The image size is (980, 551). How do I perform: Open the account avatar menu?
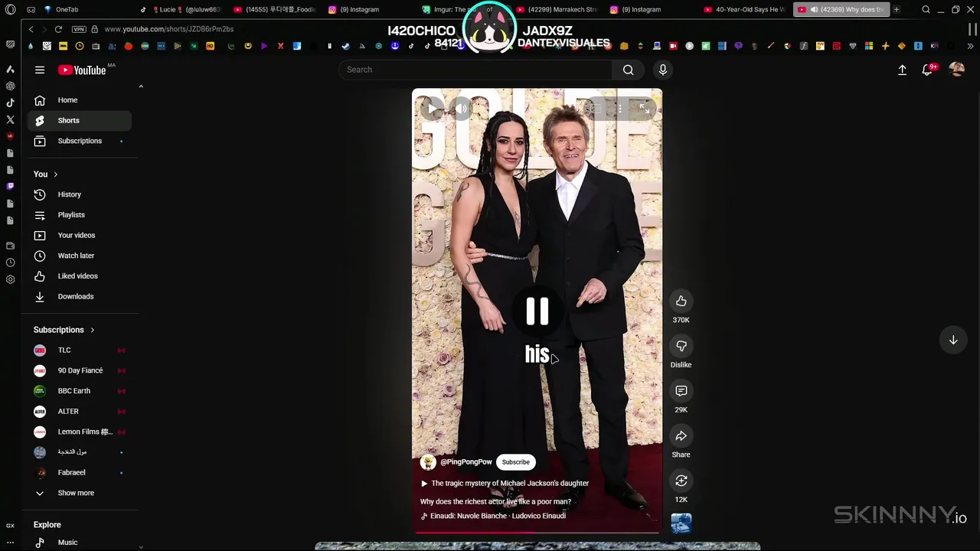pyautogui.click(x=956, y=70)
